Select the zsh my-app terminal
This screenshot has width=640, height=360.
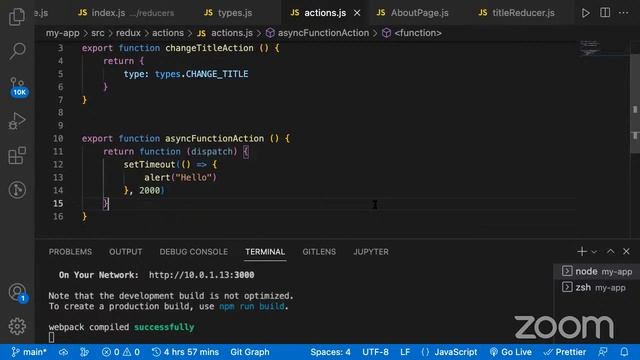597,288
